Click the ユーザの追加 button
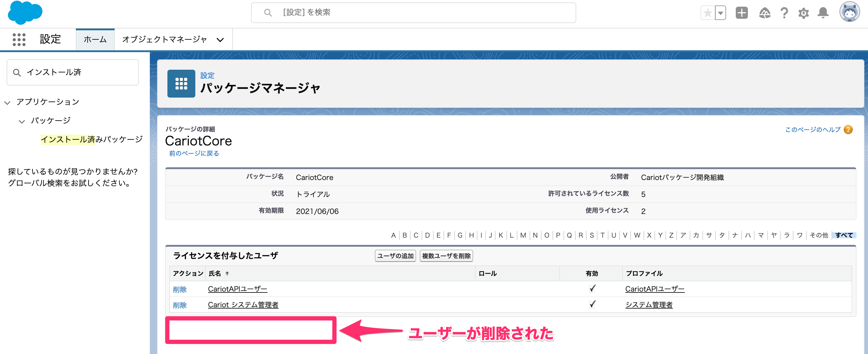The height and width of the screenshot is (354, 868). [x=395, y=255]
